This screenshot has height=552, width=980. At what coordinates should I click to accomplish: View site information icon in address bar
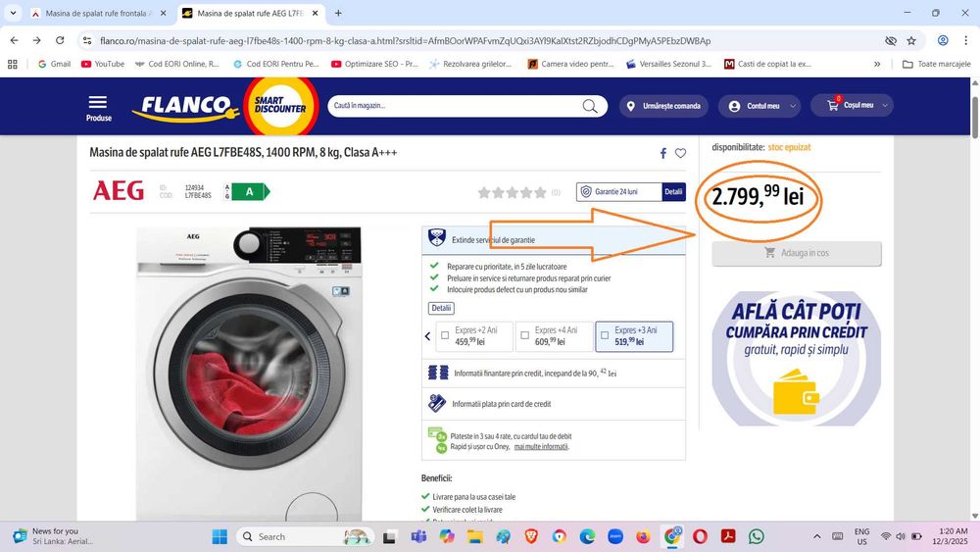click(87, 40)
